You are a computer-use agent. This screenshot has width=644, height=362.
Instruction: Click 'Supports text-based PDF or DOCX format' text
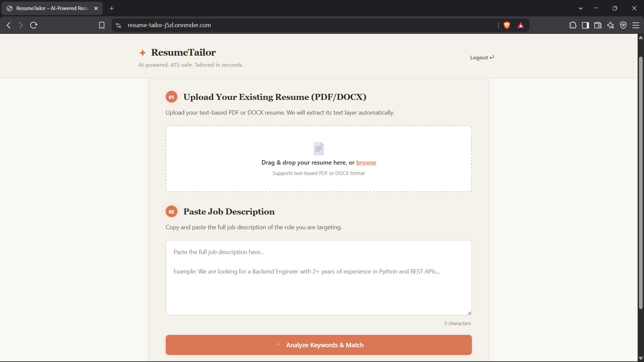pos(319,173)
